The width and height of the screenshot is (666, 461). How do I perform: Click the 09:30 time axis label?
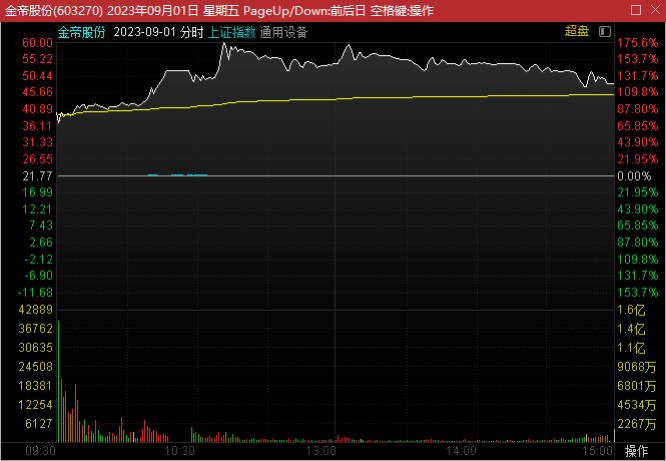click(40, 451)
